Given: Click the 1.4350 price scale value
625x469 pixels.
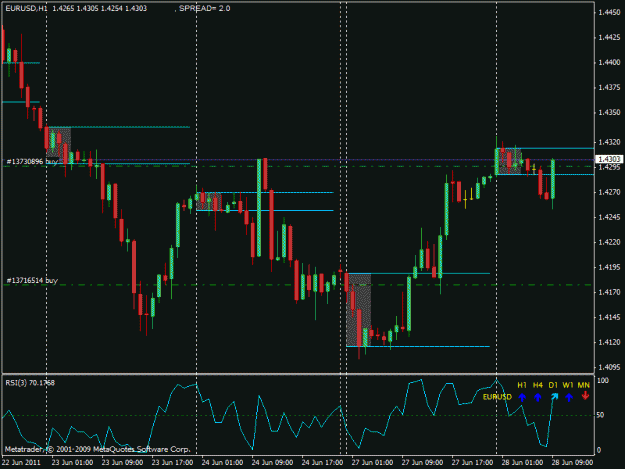Looking at the screenshot, I should [609, 113].
